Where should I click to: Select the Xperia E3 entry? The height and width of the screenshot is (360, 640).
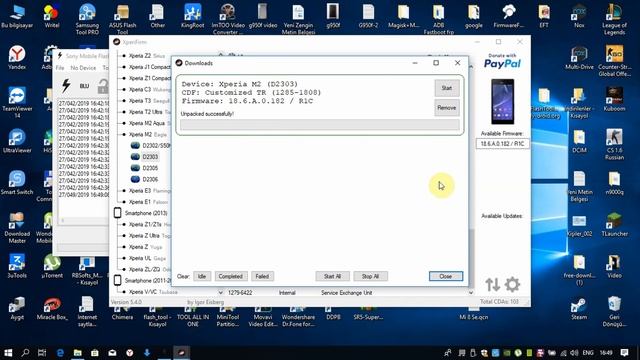point(149,191)
